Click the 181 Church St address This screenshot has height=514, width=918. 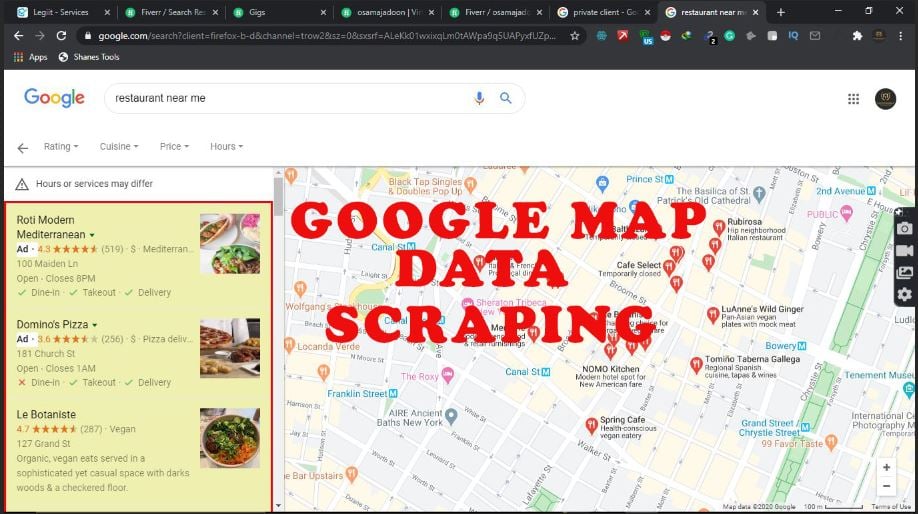click(46, 354)
